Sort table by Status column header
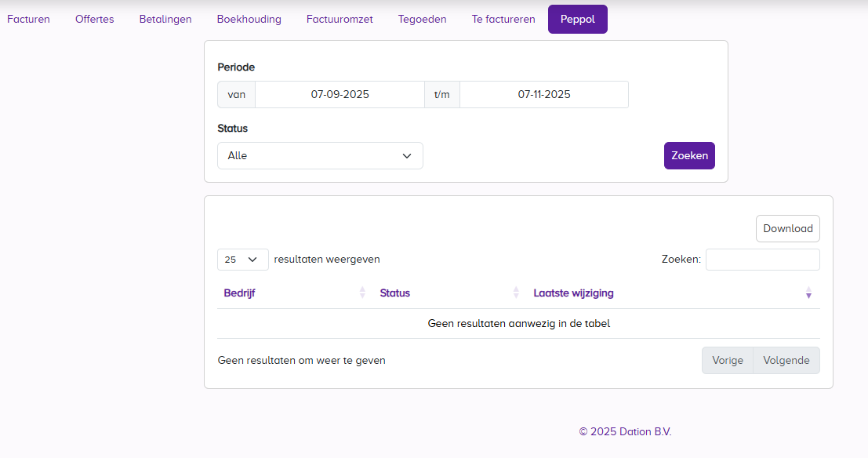 click(394, 293)
